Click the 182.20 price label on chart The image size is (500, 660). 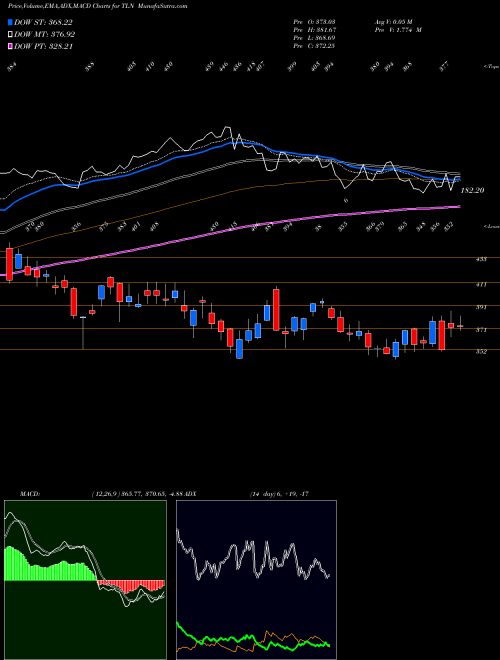472,190
